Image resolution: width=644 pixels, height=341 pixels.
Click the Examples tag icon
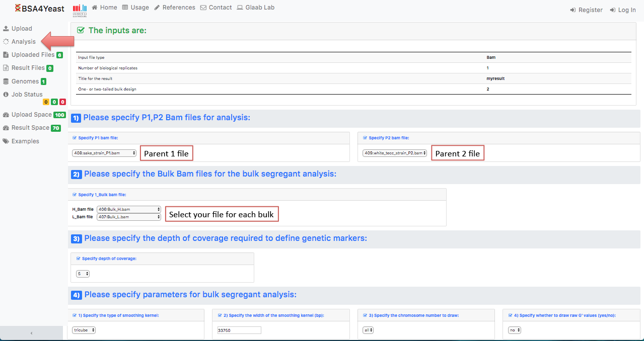coord(6,141)
